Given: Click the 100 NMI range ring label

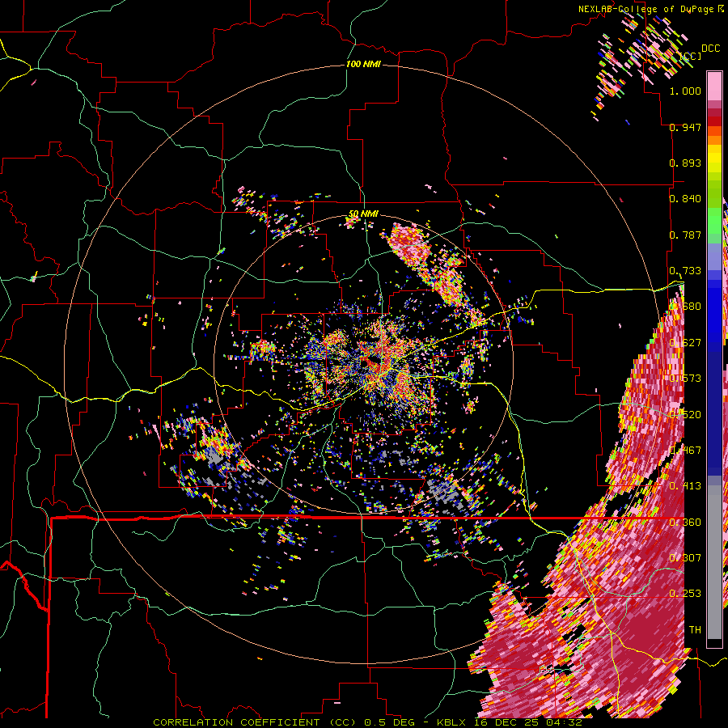Looking at the screenshot, I should (x=363, y=64).
